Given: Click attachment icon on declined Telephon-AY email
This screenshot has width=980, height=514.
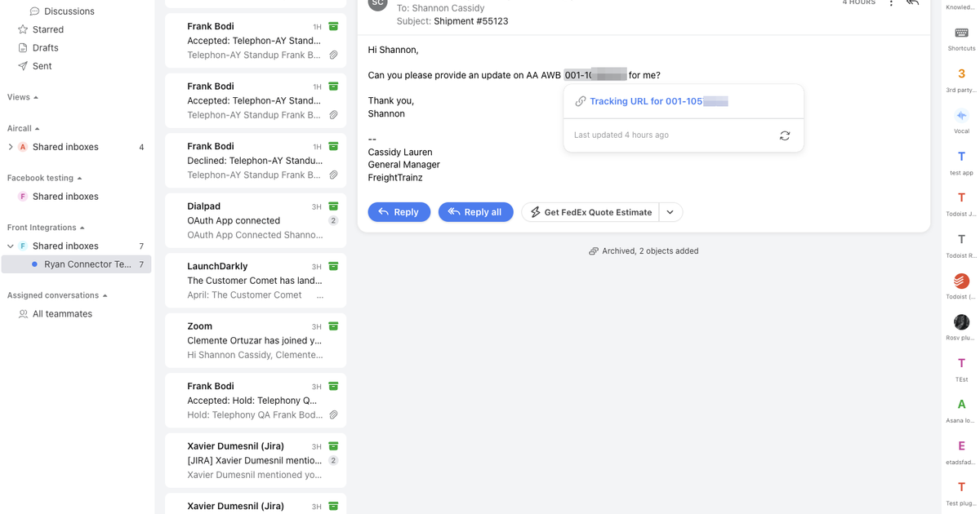Looking at the screenshot, I should point(333,175).
